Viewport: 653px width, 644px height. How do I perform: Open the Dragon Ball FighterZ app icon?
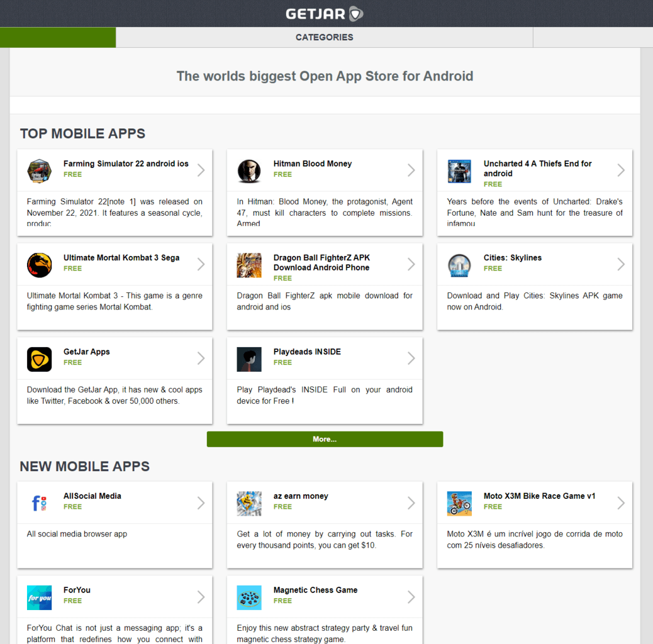coord(249,265)
